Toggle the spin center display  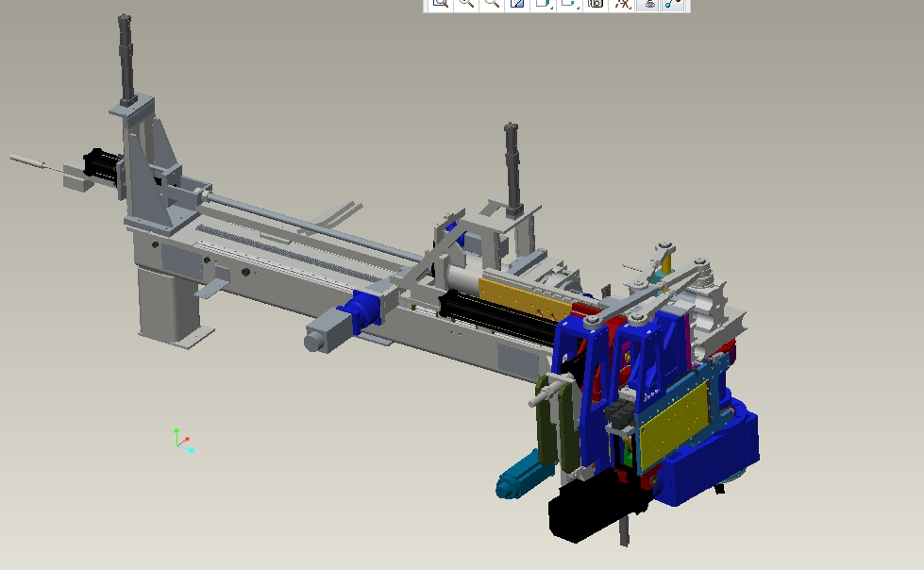(x=673, y=3)
